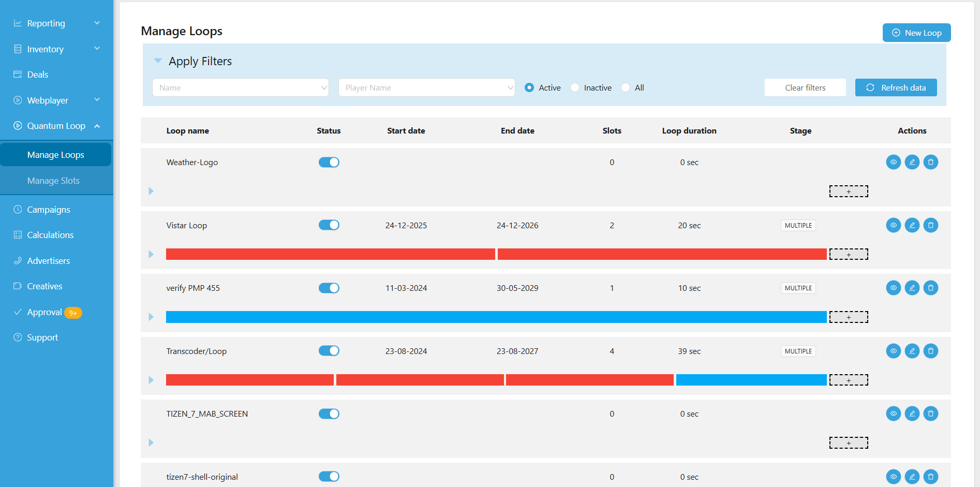The image size is (980, 487).
Task: Toggle the Vistar Loop status switch
Action: tap(329, 225)
